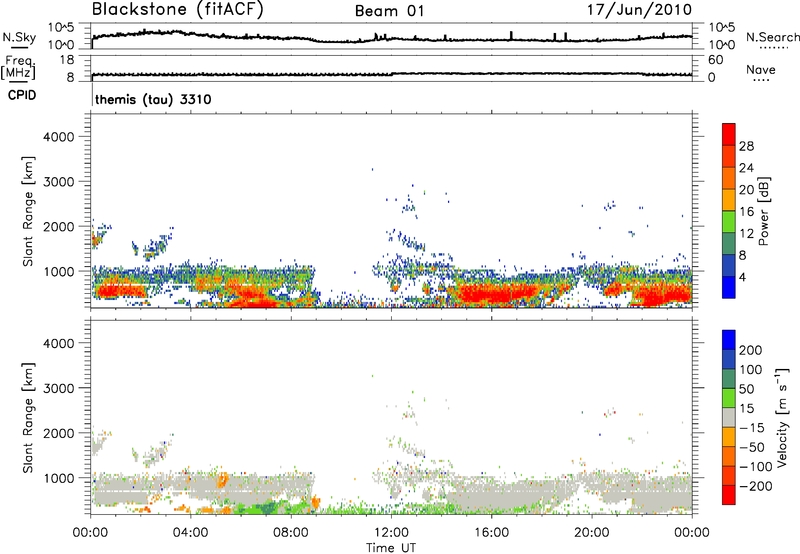The height and width of the screenshot is (554, 800).
Task: Pick the yellow-orange power segment between 16 and 20
Action: click(x=729, y=199)
